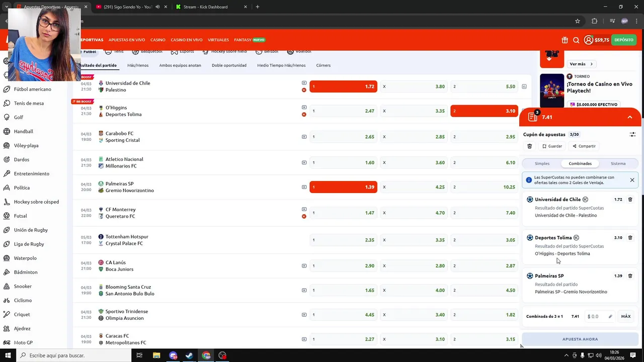The width and height of the screenshot is (644, 362).
Task: Click the search magnifier in header
Action: [x=576, y=40]
